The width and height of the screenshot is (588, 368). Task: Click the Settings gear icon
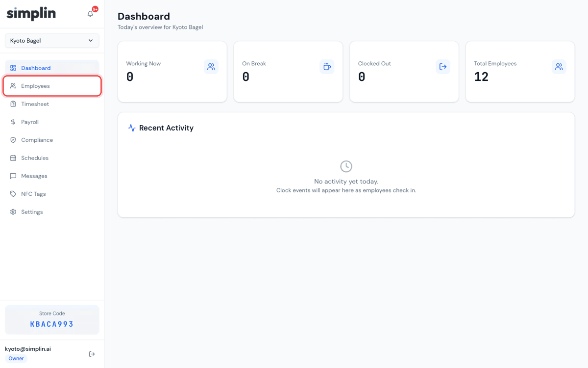click(x=13, y=212)
